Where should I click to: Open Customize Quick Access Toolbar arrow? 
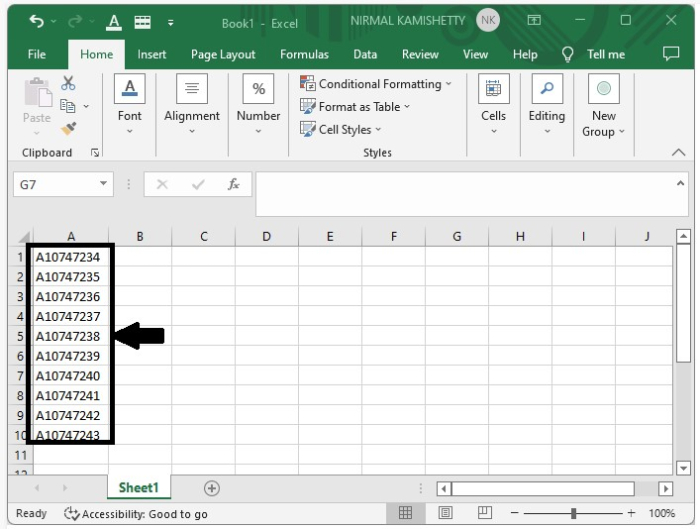click(x=171, y=22)
